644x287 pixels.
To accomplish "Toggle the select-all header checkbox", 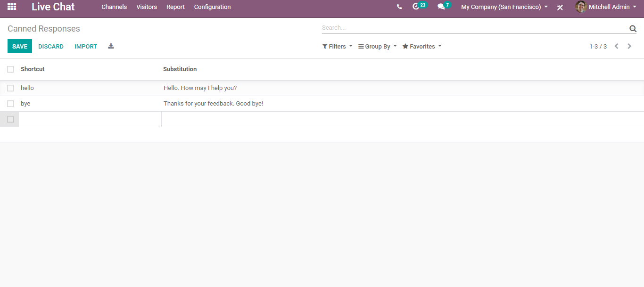I will [10, 69].
